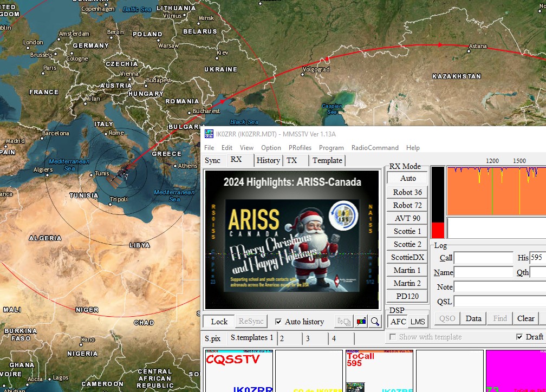Click the ReSync button

pos(251,321)
